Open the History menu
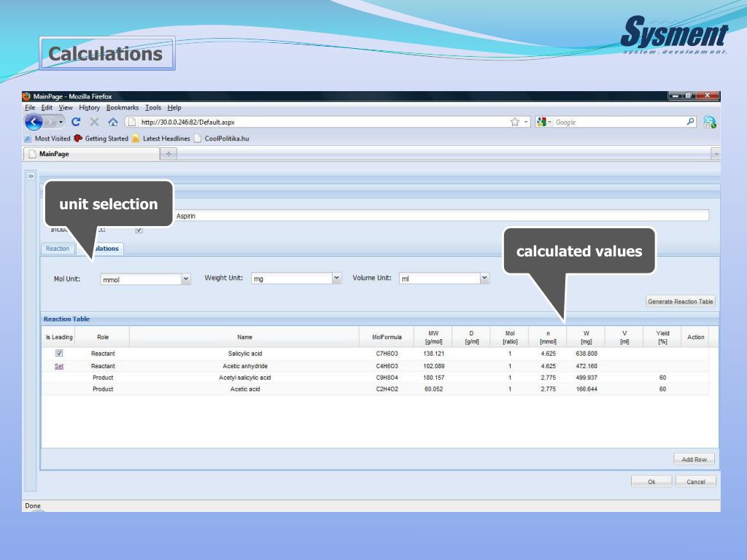This screenshot has height=560, width=747. click(x=90, y=108)
